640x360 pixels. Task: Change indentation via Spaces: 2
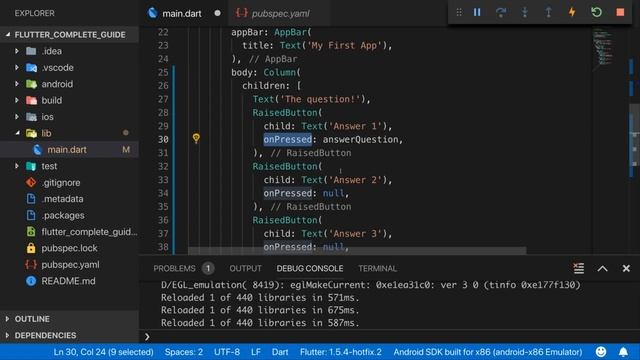(x=184, y=351)
